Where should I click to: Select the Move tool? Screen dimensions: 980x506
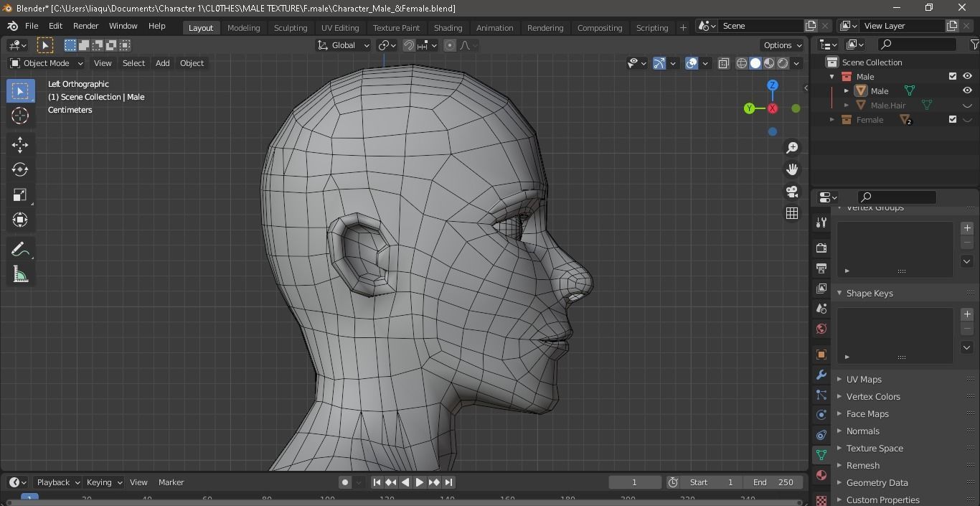click(x=20, y=145)
